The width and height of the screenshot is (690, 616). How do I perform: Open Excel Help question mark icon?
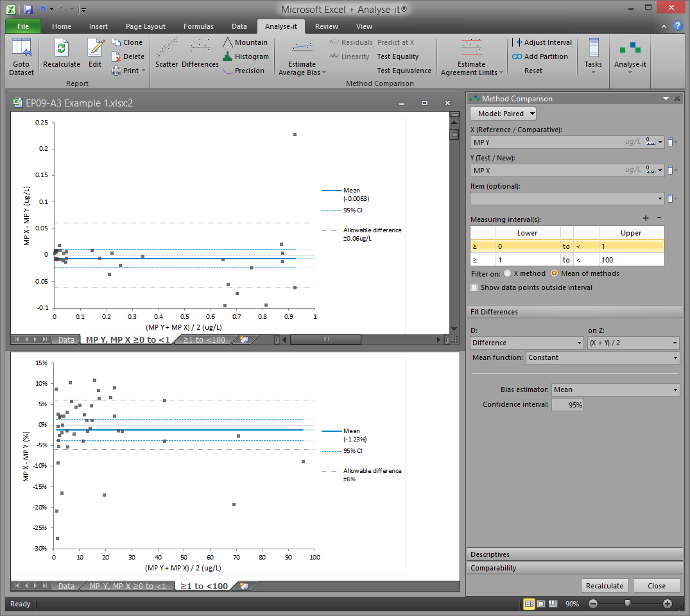[678, 26]
